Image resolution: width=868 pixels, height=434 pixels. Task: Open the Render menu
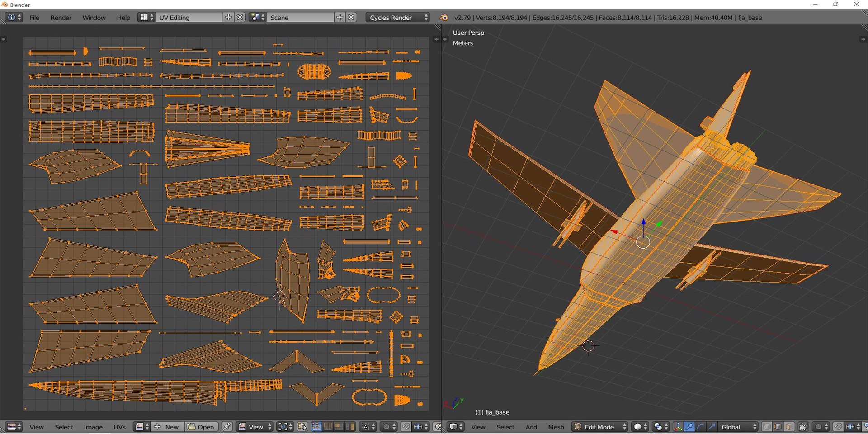(x=61, y=18)
